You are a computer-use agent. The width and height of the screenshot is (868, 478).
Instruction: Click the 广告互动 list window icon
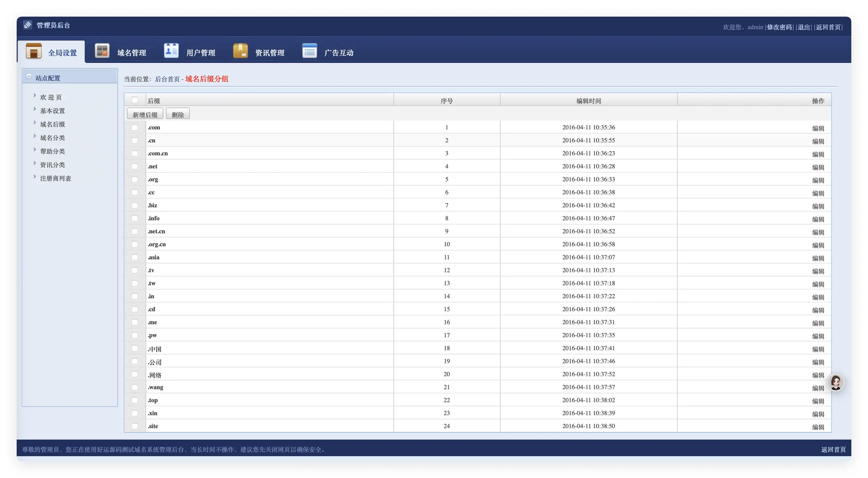(309, 51)
